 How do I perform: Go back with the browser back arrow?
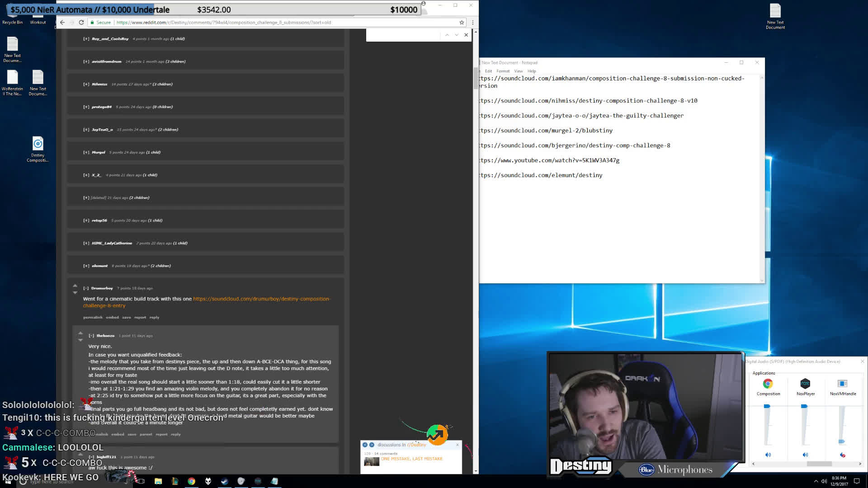62,22
